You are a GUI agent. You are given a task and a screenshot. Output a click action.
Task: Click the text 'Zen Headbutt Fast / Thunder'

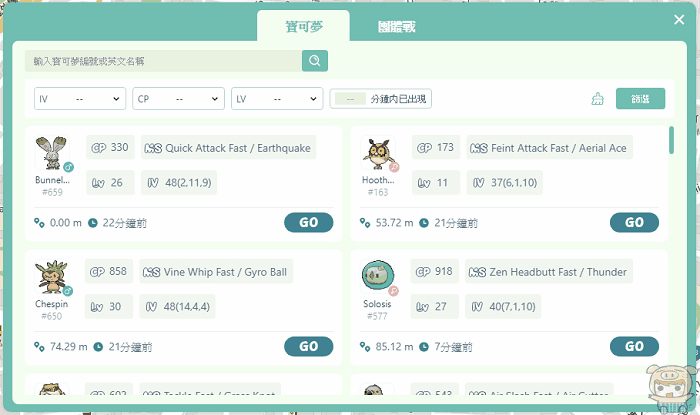pyautogui.click(x=558, y=272)
